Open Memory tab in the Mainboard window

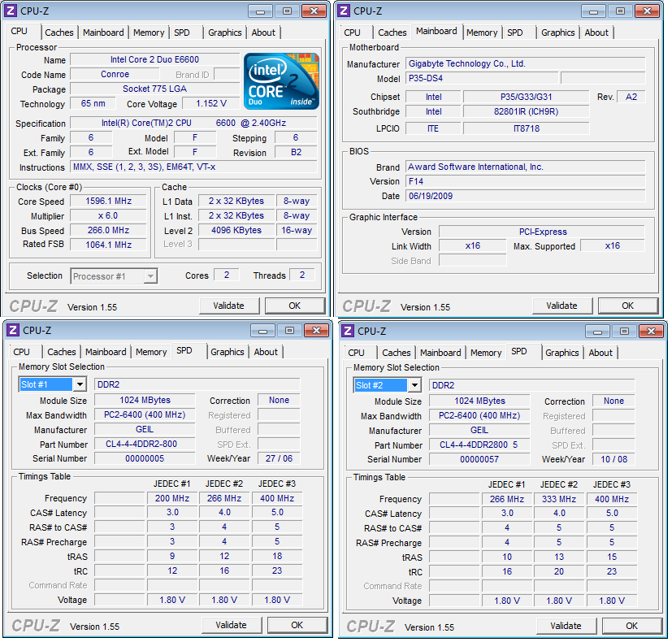[x=482, y=33]
